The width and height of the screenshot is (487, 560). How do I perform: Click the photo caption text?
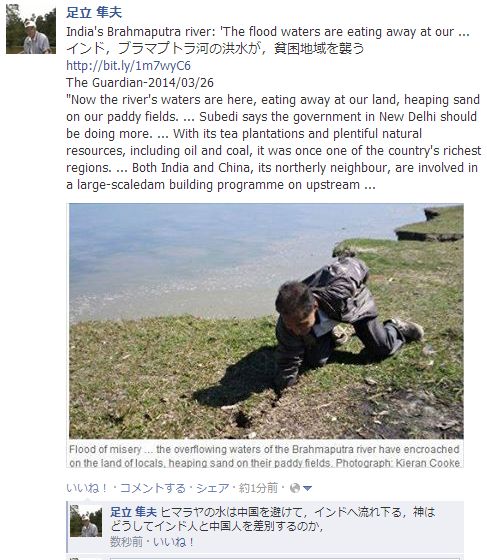265,456
